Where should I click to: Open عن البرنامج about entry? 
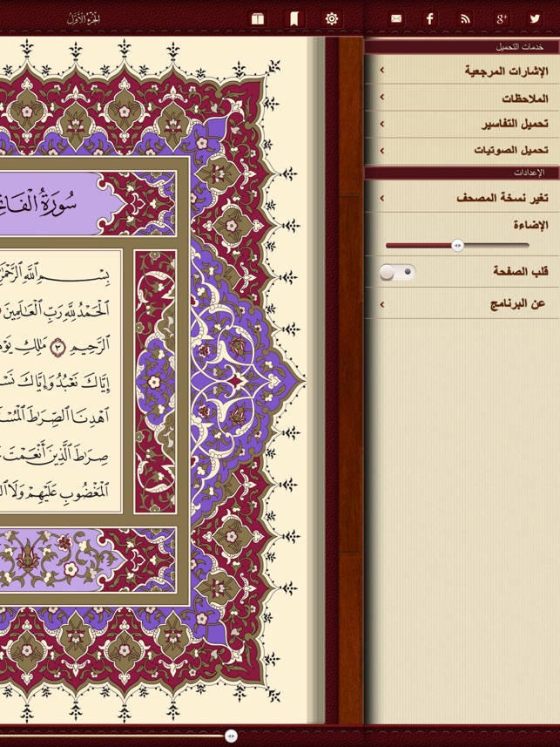click(462, 303)
